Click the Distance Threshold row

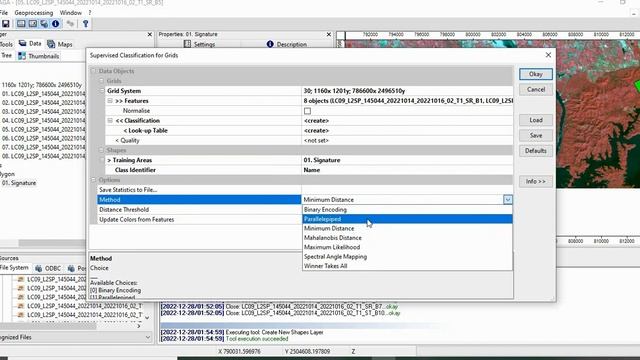[199, 209]
